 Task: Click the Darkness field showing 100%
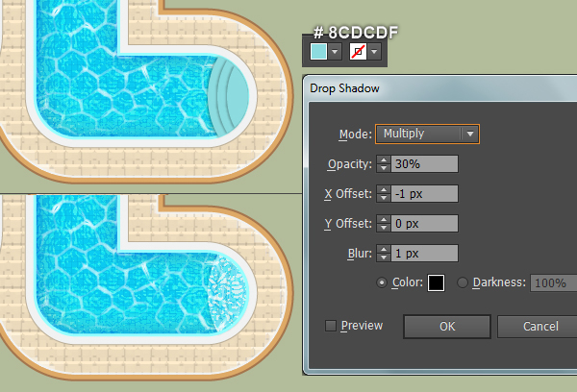click(x=554, y=282)
